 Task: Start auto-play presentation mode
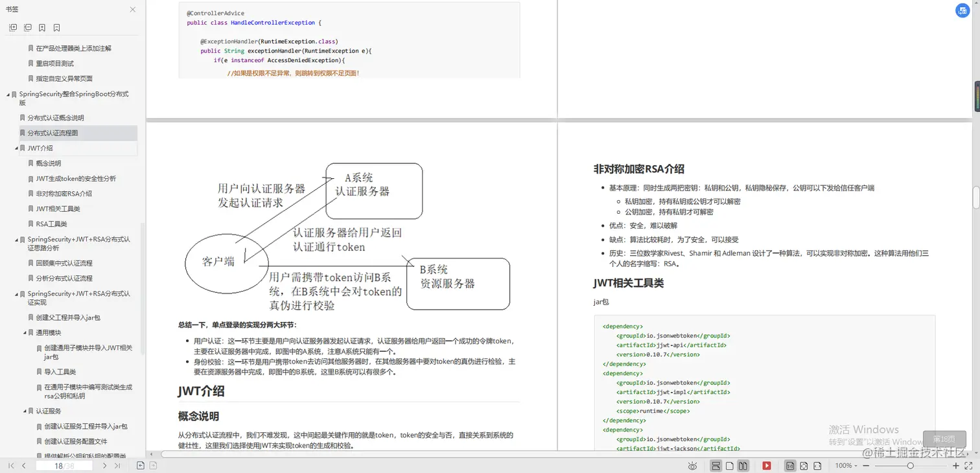[x=767, y=465]
